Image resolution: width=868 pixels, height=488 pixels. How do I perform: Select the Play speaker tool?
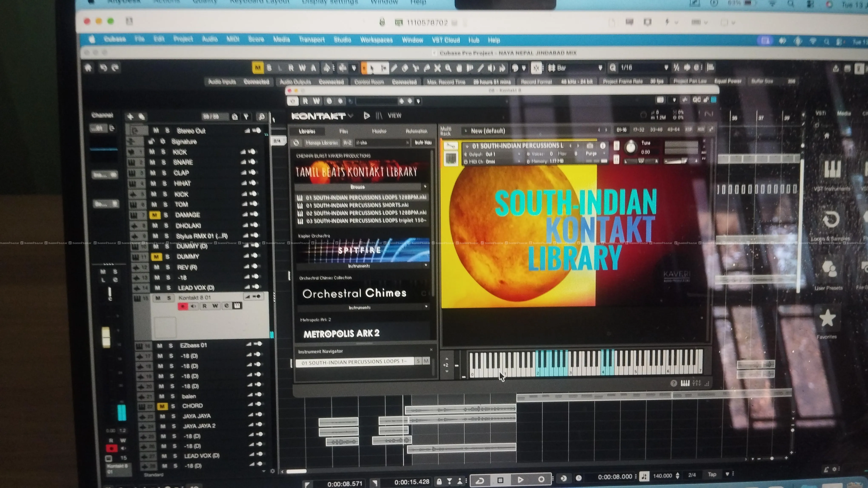point(492,68)
